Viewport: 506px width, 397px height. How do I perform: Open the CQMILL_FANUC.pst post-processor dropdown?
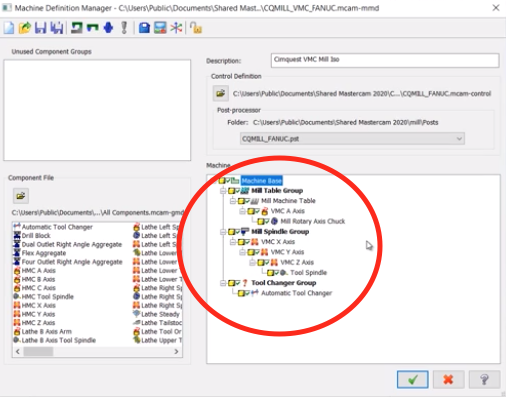[352, 139]
